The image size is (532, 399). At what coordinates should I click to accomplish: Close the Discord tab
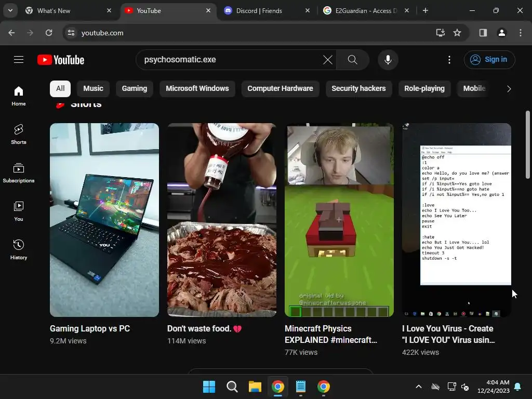tap(308, 10)
